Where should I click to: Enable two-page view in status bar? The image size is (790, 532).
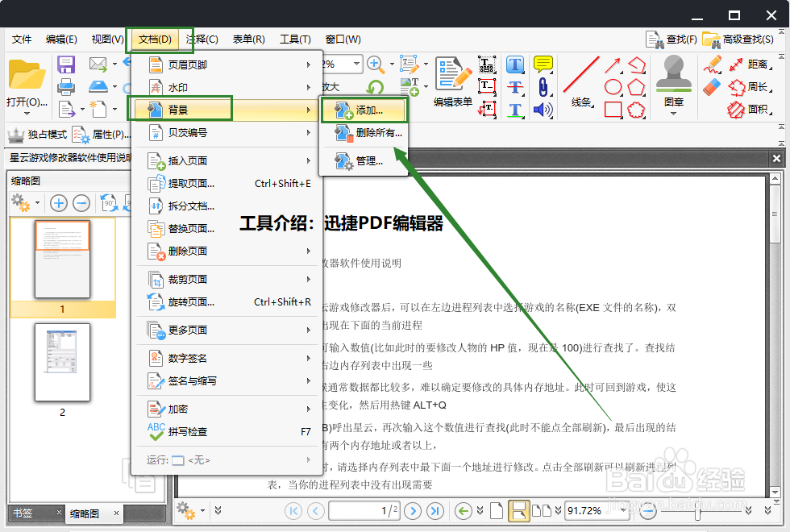pyautogui.click(x=543, y=510)
